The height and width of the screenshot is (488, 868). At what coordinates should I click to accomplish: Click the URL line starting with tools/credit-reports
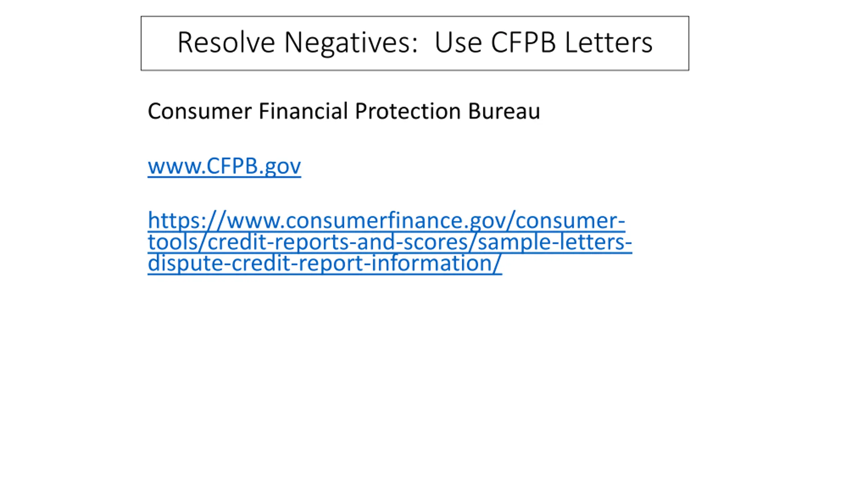pos(390,242)
